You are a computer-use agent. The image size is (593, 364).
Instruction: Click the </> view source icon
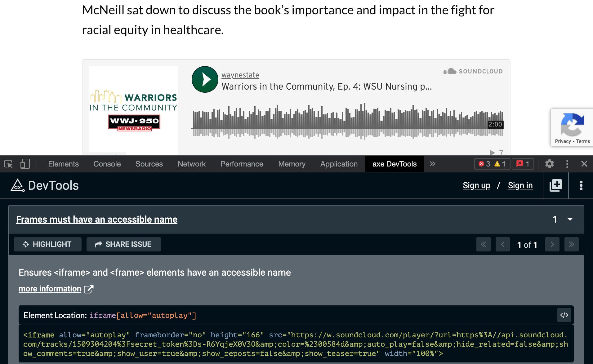point(564,315)
